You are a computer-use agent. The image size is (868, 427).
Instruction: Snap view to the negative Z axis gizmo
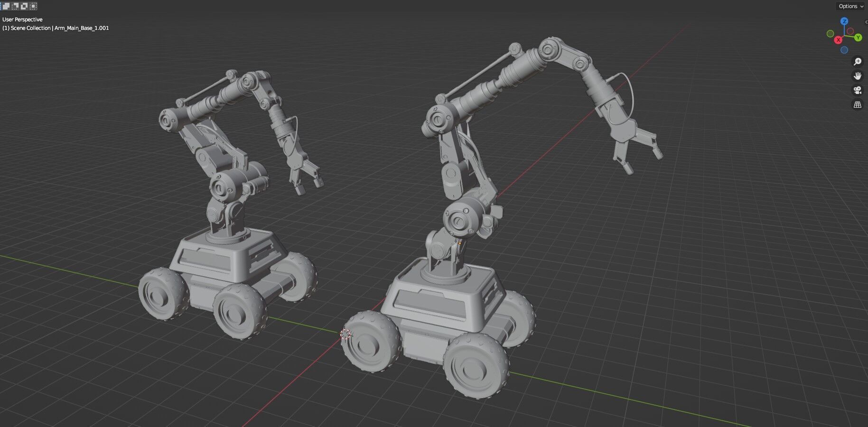(844, 50)
